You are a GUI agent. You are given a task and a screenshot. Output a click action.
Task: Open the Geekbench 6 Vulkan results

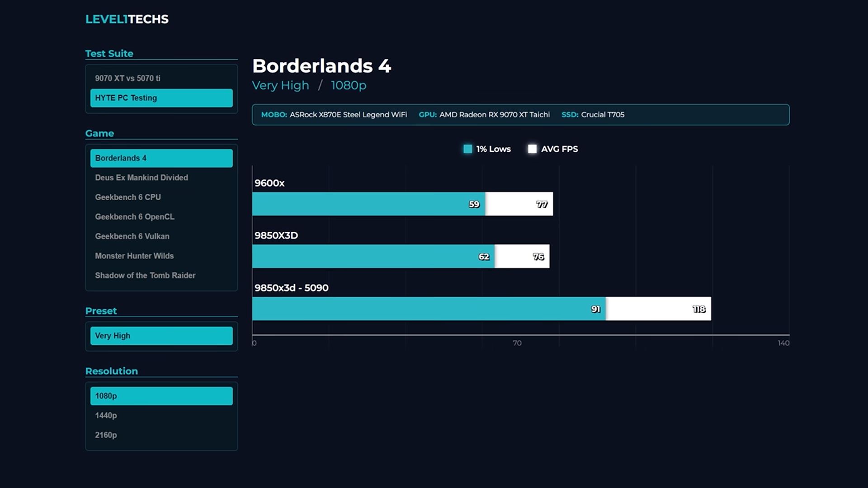pos(132,236)
